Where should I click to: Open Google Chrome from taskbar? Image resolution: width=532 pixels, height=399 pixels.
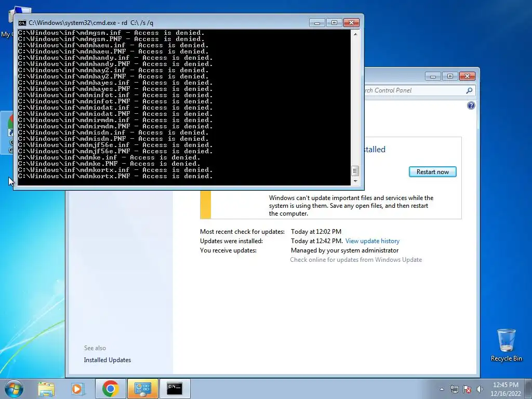click(110, 389)
